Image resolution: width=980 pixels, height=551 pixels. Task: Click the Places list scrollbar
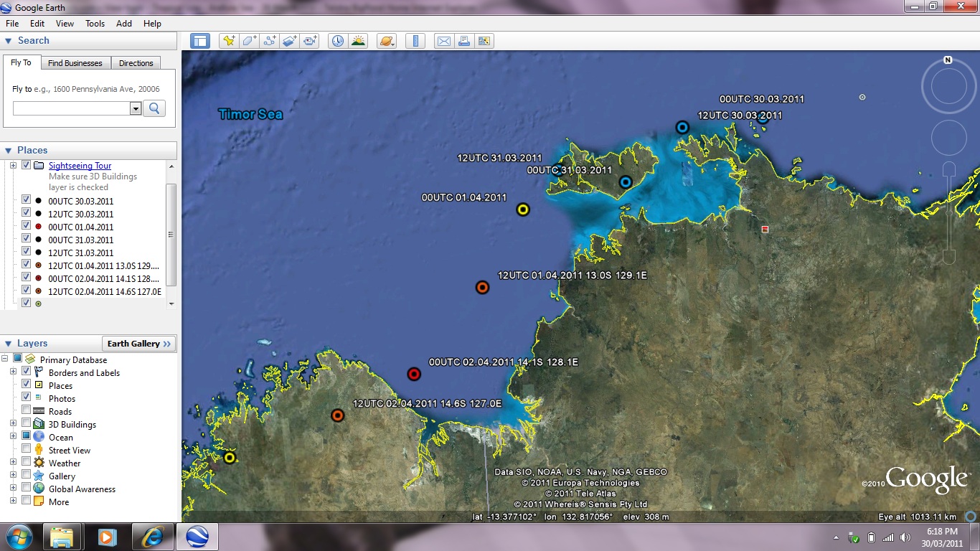click(171, 235)
